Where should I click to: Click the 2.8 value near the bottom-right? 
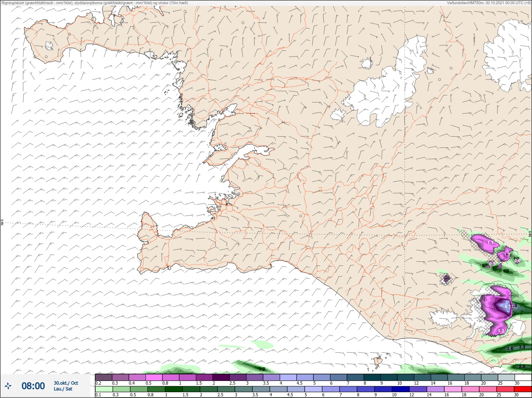coord(522,366)
